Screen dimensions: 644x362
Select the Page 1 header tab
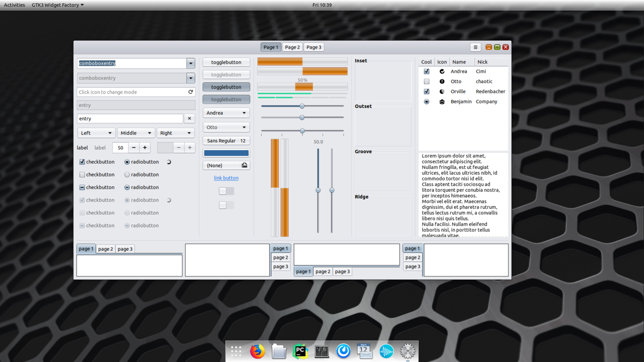[x=271, y=47]
